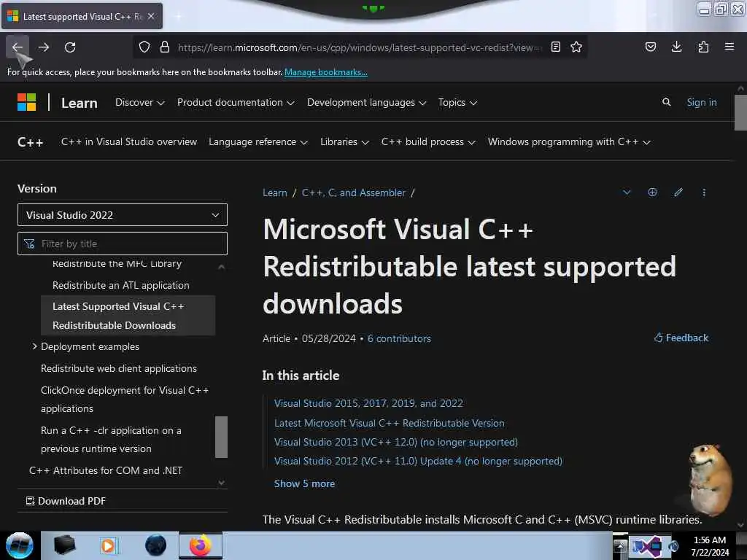747x560 pixels.
Task: Focus the Filter by title field
Action: click(123, 244)
